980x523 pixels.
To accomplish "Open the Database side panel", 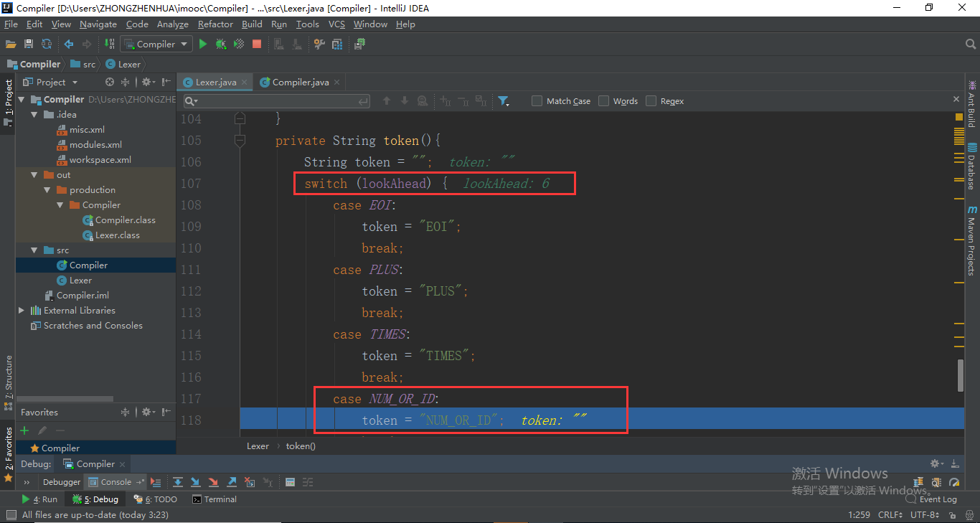I will pyautogui.click(x=972, y=166).
